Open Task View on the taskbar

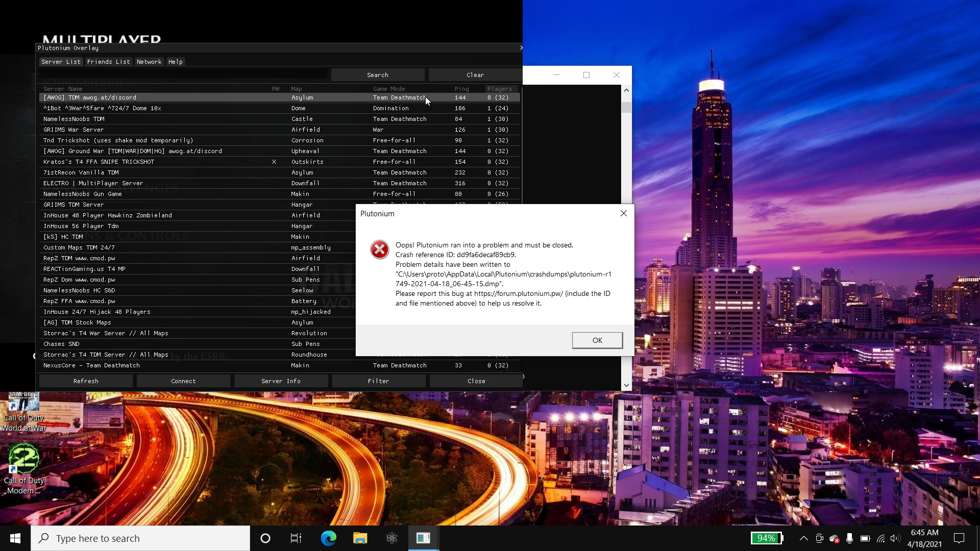coord(296,538)
